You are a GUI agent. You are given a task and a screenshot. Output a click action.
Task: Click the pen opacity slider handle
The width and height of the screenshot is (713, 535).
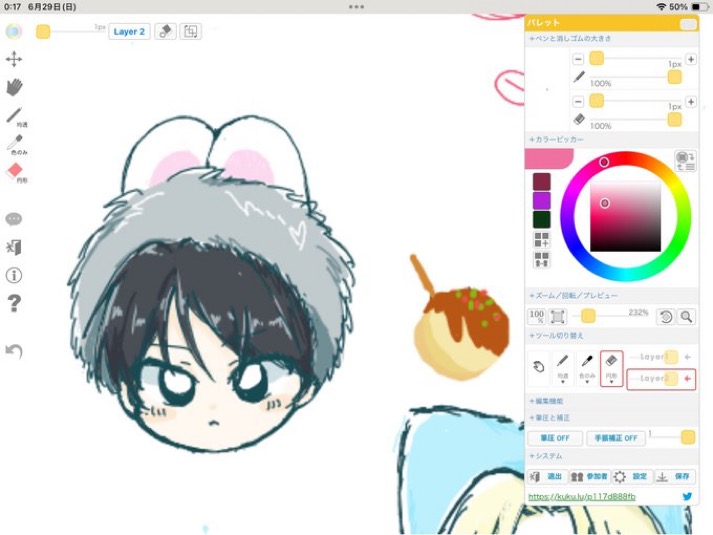pos(675,77)
